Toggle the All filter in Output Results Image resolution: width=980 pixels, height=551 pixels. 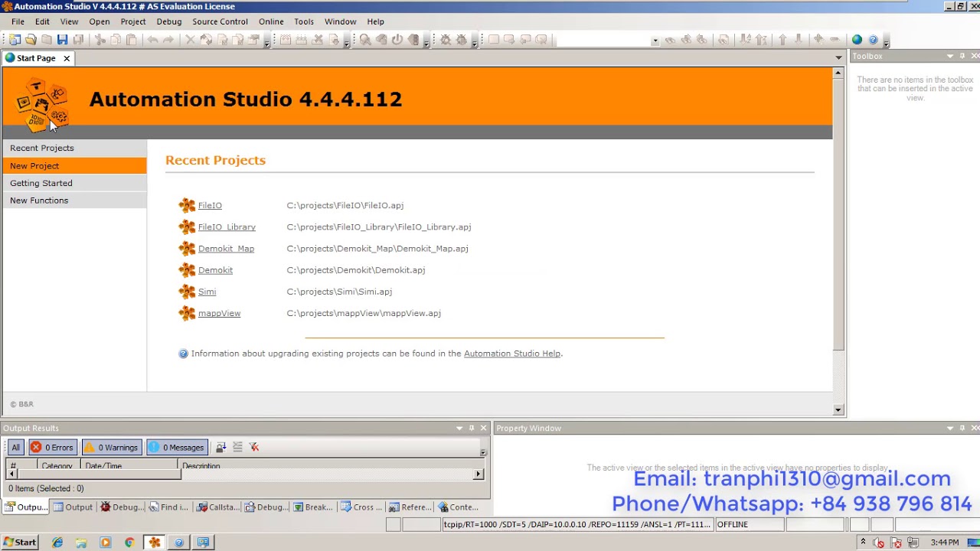coord(15,448)
